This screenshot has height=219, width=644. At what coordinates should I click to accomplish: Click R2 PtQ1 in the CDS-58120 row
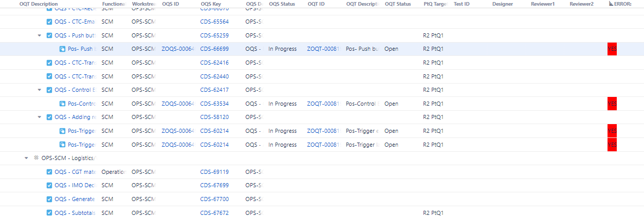[x=433, y=117]
